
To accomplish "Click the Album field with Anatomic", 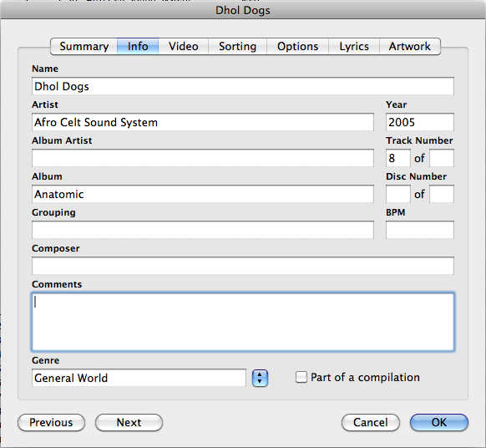I will coord(203,194).
